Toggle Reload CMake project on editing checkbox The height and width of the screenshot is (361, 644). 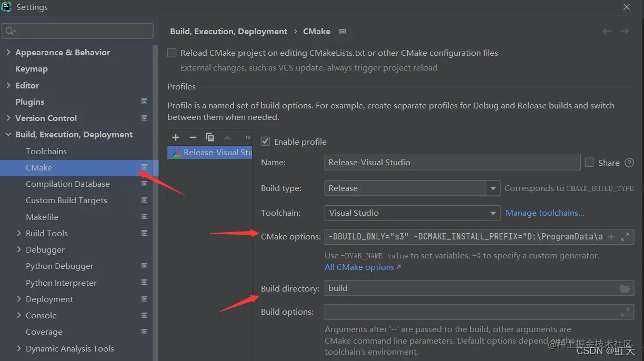[x=172, y=53]
